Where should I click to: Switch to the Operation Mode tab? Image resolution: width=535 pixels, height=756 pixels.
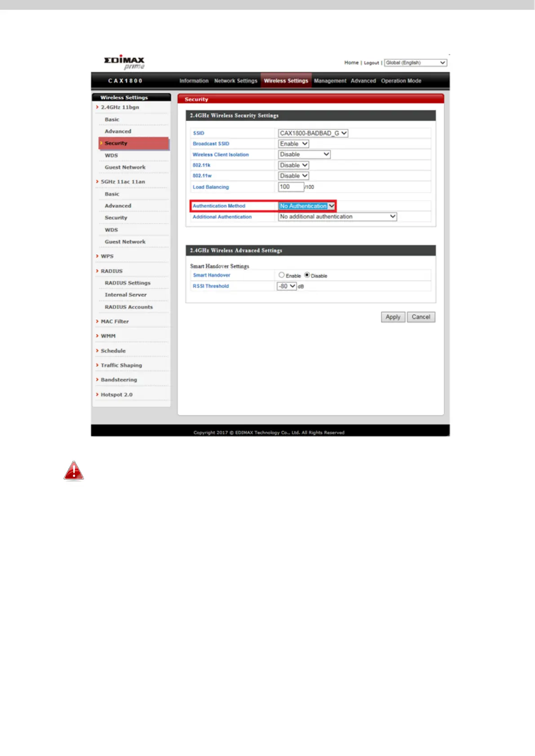point(401,81)
